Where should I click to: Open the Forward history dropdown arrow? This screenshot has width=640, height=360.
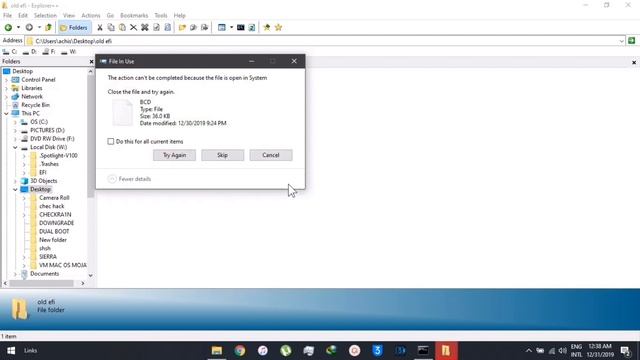click(39, 27)
